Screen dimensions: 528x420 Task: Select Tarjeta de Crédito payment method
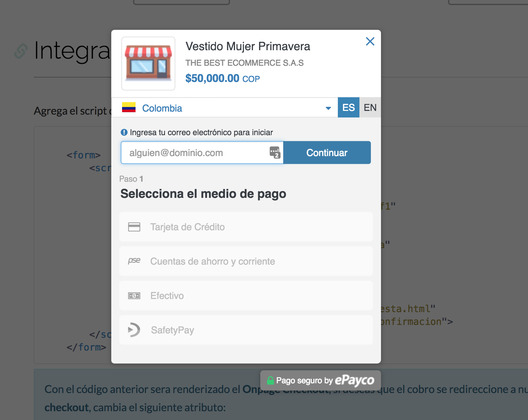[x=246, y=227]
